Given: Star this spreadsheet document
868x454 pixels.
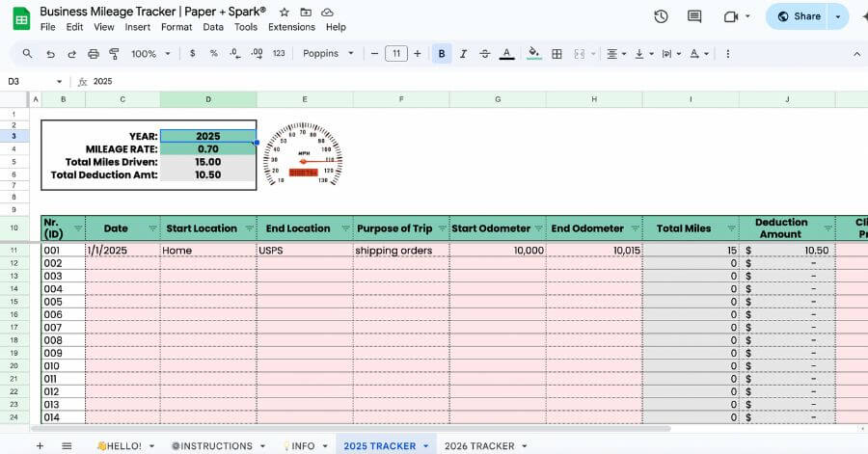Looking at the screenshot, I should click(x=284, y=13).
